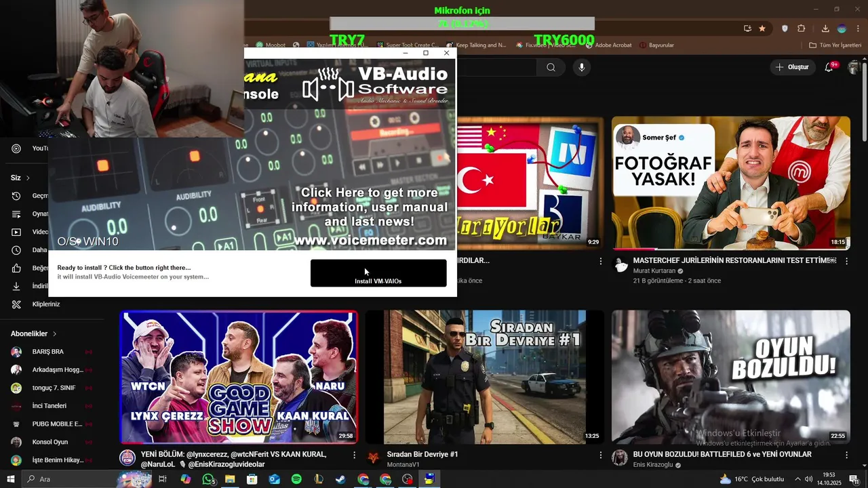Open Enis Kirazoglu channel link

654,465
